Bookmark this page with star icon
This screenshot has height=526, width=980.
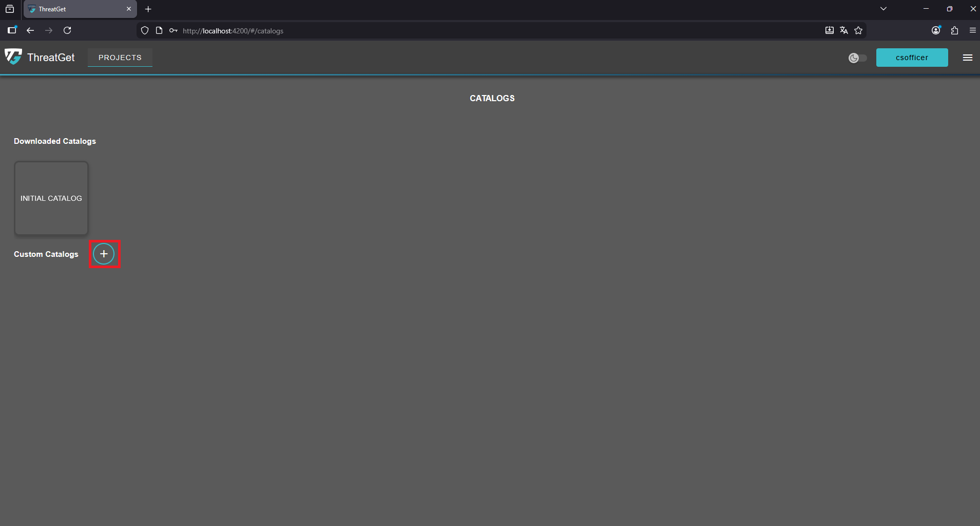click(x=858, y=31)
